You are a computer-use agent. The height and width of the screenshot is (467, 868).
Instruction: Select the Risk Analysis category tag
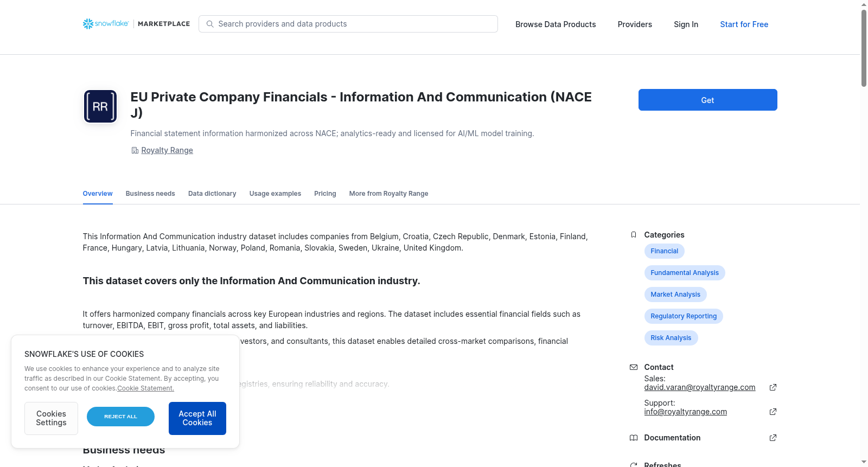tap(671, 338)
